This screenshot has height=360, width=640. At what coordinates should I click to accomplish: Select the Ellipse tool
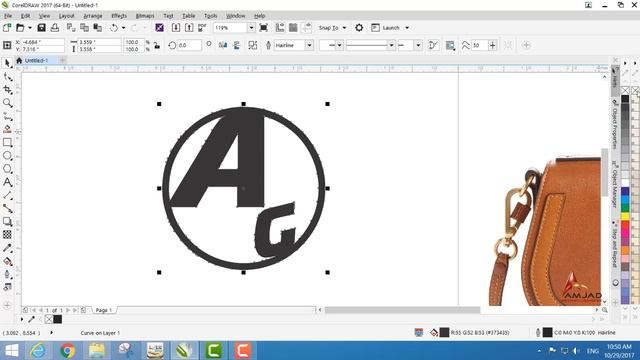(7, 156)
